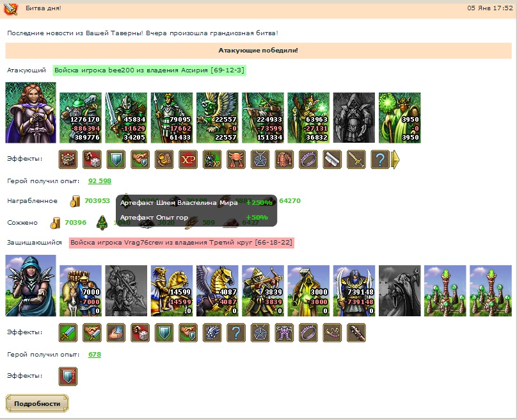
Task: Open defender hero experience link 678
Action: [95, 354]
